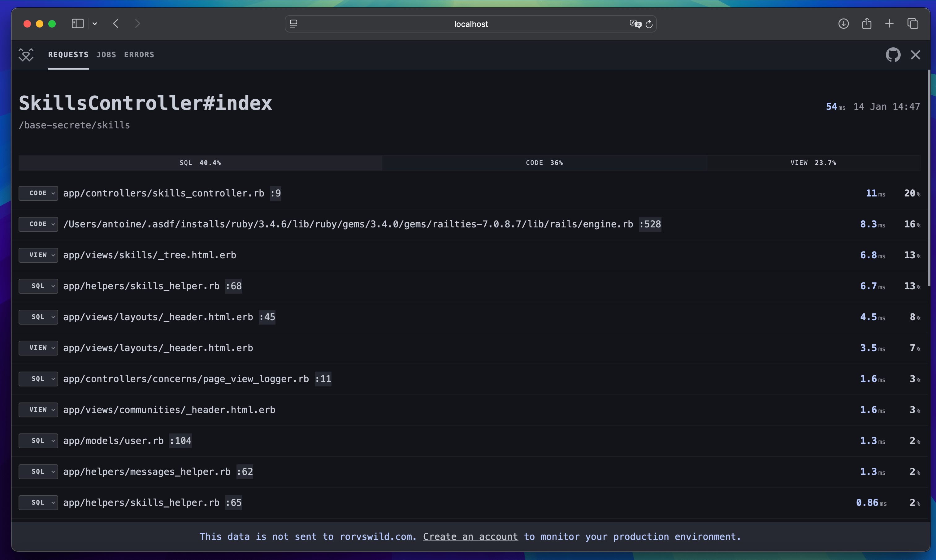Expand VIEW row for communities/_header.html.erb
This screenshot has width=936, height=560.
(x=38, y=410)
